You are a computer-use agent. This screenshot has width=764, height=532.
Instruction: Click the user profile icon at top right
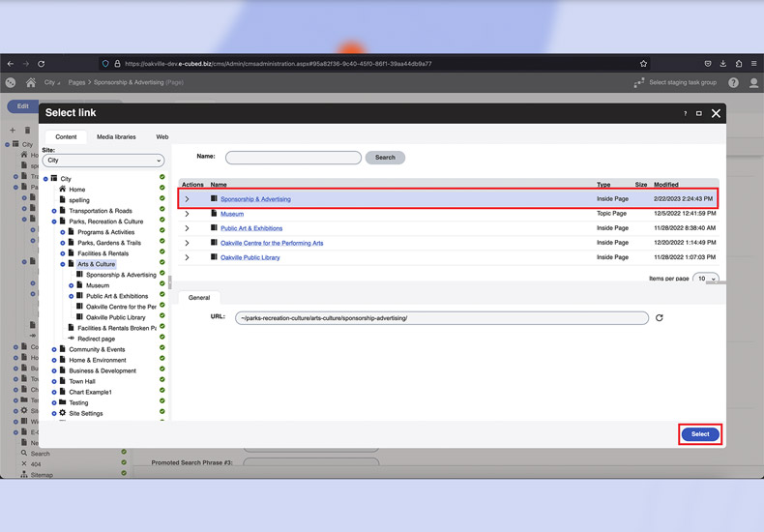754,83
